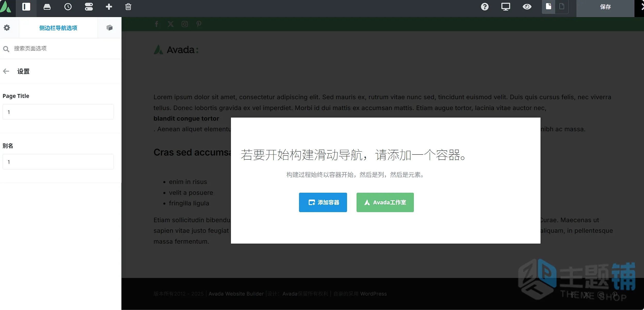Click the plus add-new icon
The height and width of the screenshot is (310, 644).
point(109,7)
